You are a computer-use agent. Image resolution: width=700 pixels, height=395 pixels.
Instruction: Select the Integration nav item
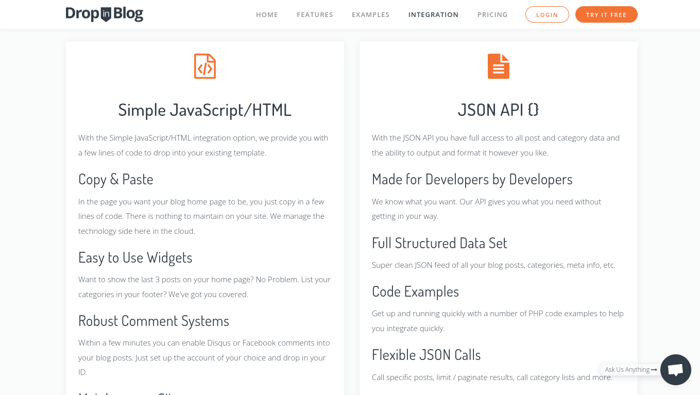[x=433, y=15]
